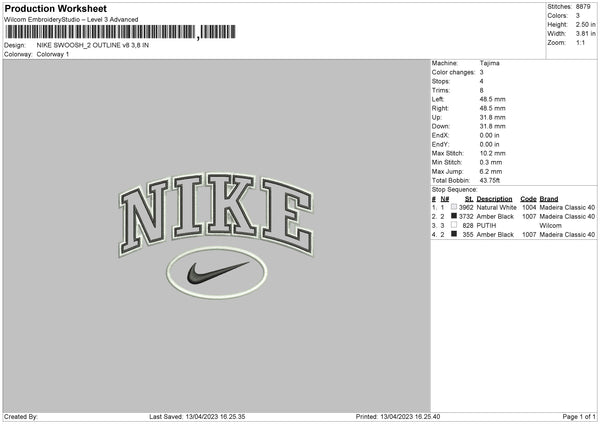Screen dimensions: 600x424
Task: Click the barcode under the worksheet title
Action: [120, 32]
